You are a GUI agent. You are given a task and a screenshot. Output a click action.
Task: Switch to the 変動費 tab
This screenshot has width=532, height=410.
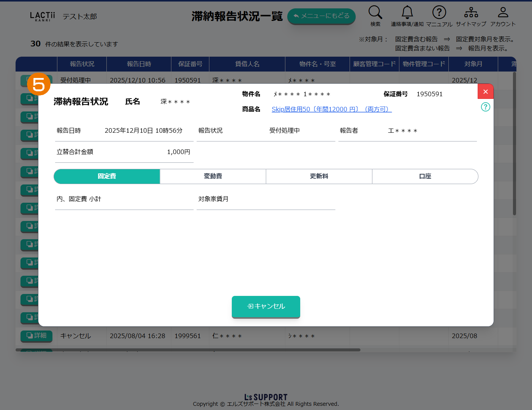(213, 176)
